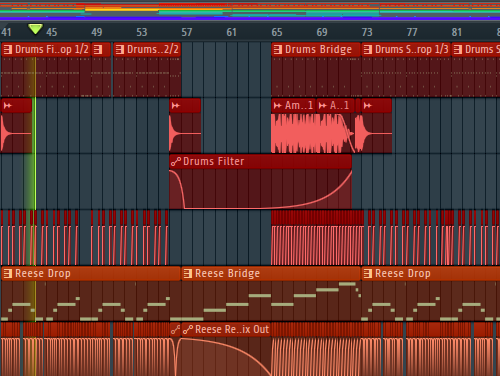
Task: Click the audio clip icon at bar 73
Action: click(x=368, y=106)
